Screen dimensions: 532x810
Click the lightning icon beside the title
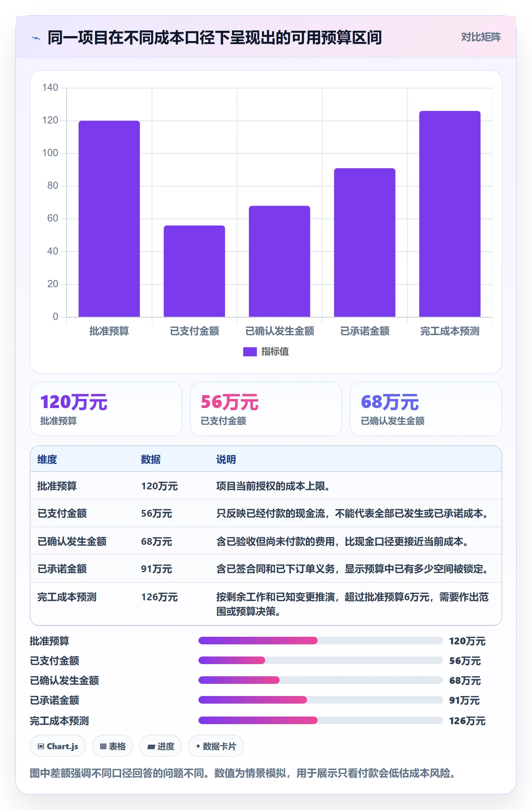[x=36, y=38]
